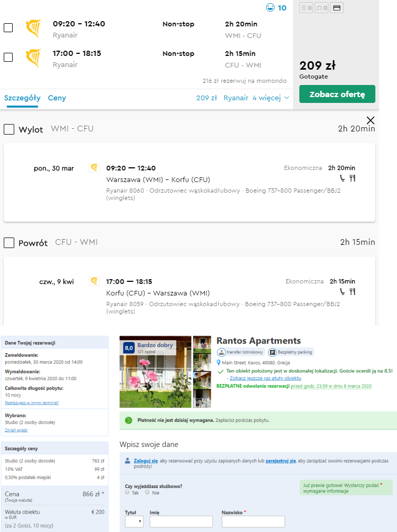Click the user icon next to Zaloguj się
The image size is (397, 532).
[128, 461]
